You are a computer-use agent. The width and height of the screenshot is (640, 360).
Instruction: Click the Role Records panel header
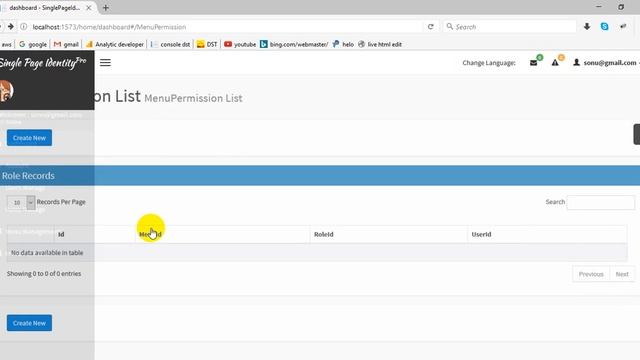(x=320, y=176)
